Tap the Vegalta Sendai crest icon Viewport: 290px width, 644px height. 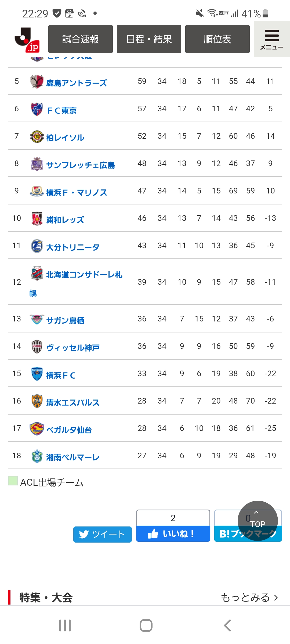pos(37,429)
